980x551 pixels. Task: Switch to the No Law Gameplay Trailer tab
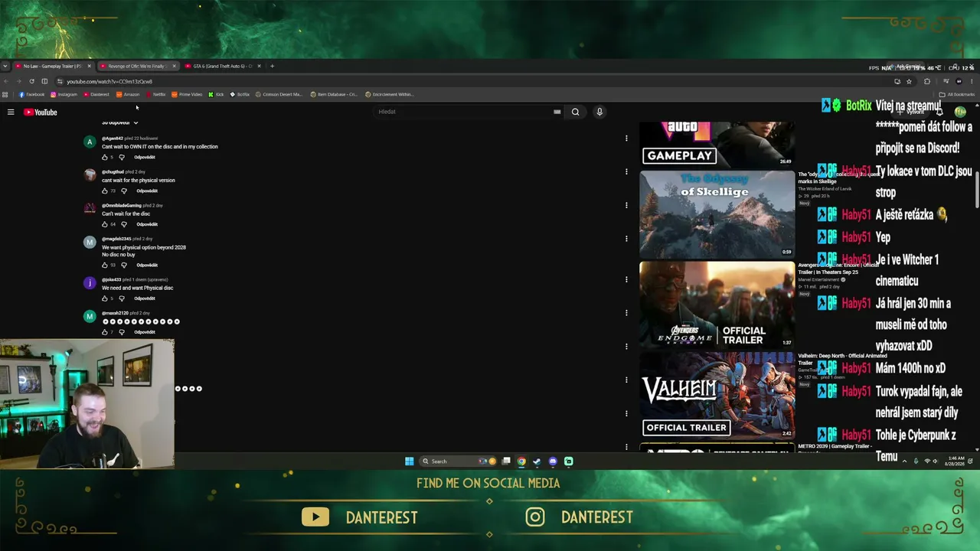click(53, 66)
